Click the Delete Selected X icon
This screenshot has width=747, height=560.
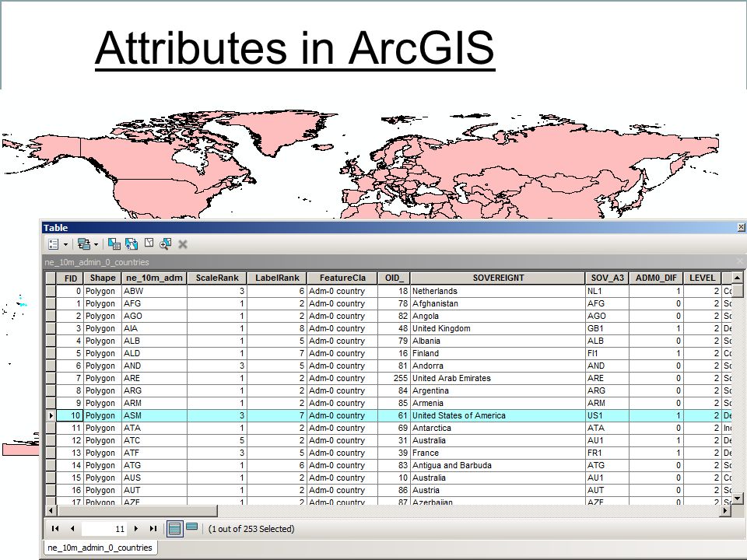[182, 244]
